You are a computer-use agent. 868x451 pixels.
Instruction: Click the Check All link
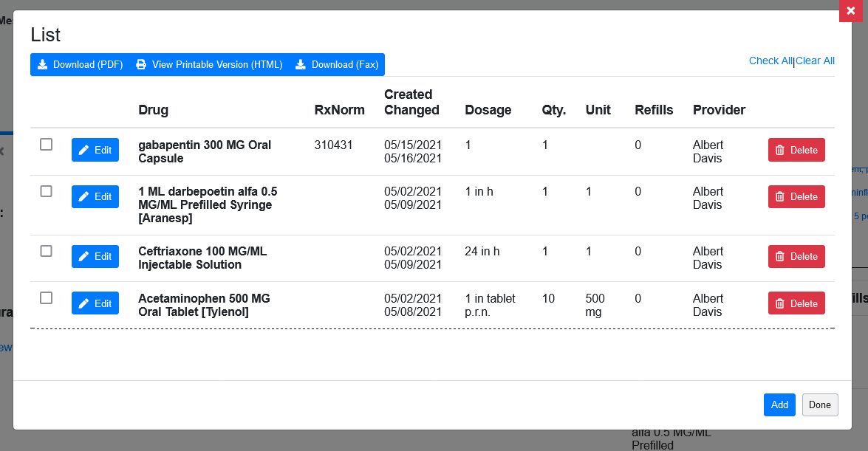pyautogui.click(x=770, y=61)
